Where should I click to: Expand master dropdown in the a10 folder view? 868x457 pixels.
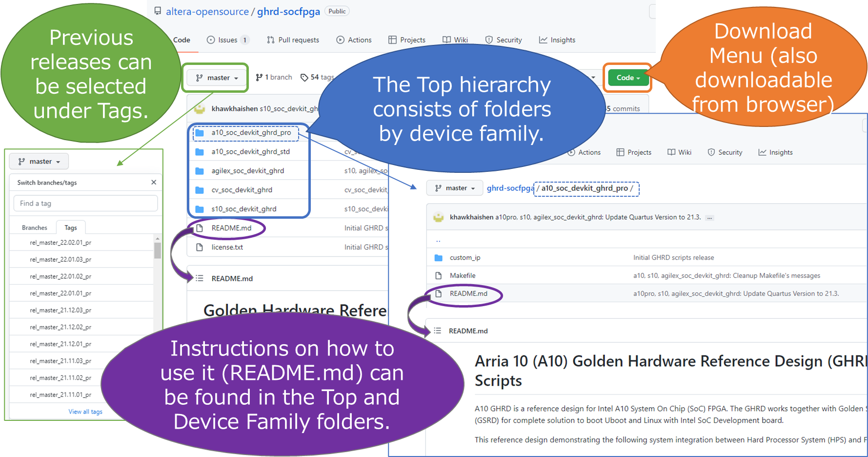[455, 188]
